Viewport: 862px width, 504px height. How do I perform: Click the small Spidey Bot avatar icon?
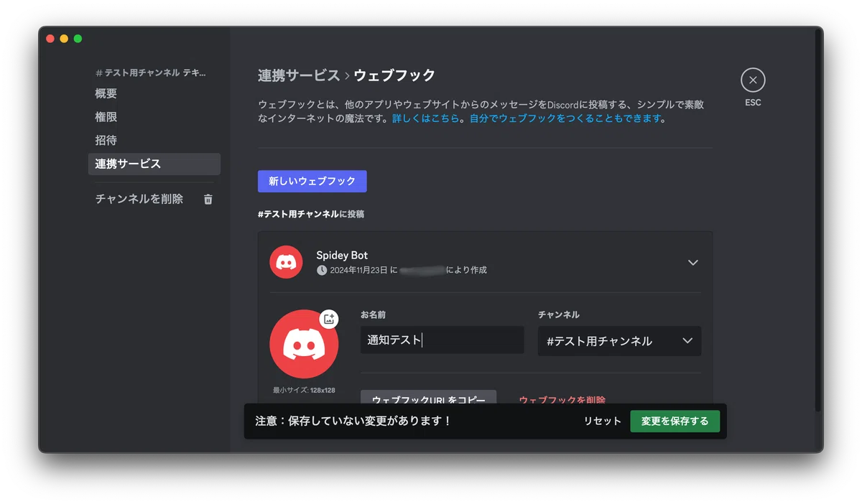pos(286,262)
